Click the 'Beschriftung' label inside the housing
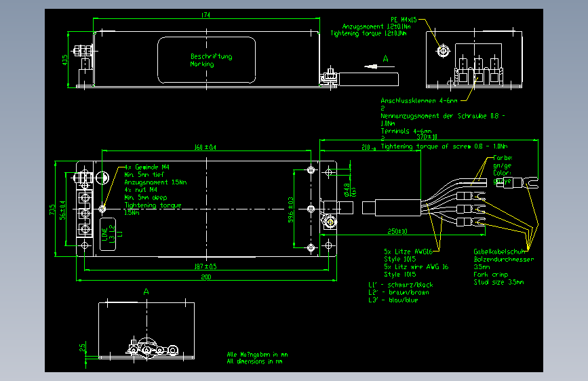Screen dimensions: 588x381 [x=212, y=57]
